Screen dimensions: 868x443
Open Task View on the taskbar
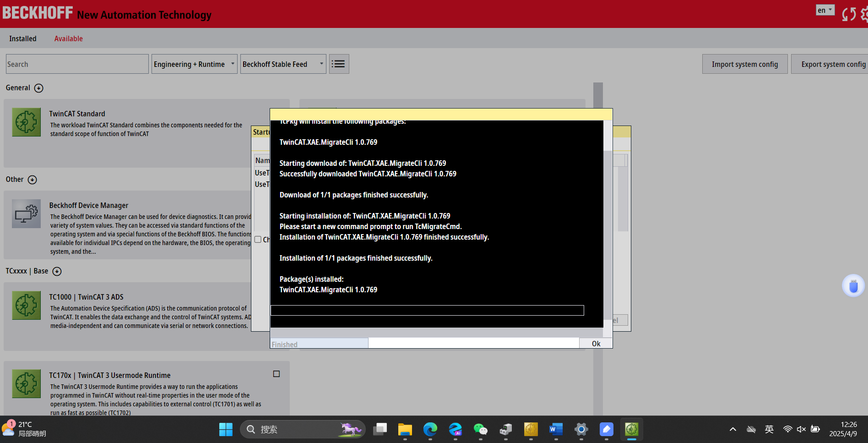[x=380, y=429]
